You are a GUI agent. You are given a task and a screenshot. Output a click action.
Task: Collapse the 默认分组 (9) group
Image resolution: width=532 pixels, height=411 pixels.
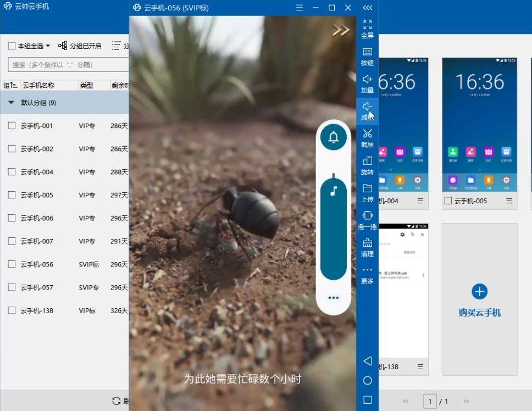pyautogui.click(x=11, y=102)
